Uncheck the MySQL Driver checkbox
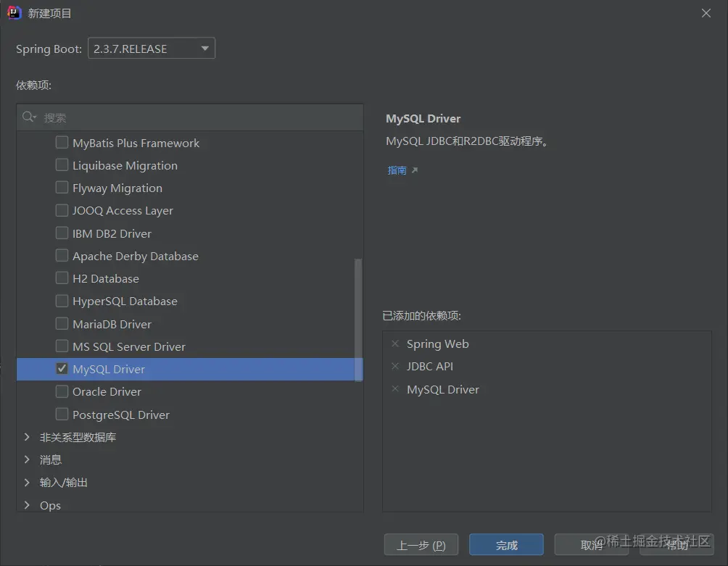Viewport: 728px width, 566px height. [x=62, y=369]
